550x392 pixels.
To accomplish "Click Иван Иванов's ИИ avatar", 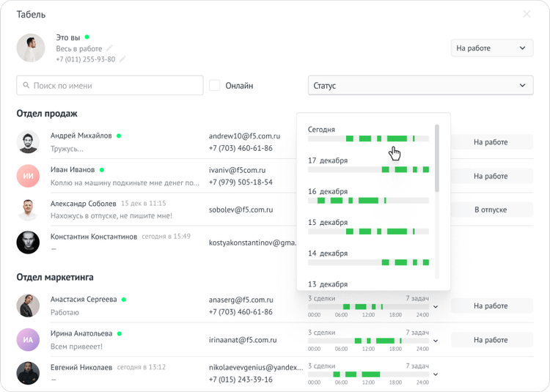I will (x=28, y=176).
